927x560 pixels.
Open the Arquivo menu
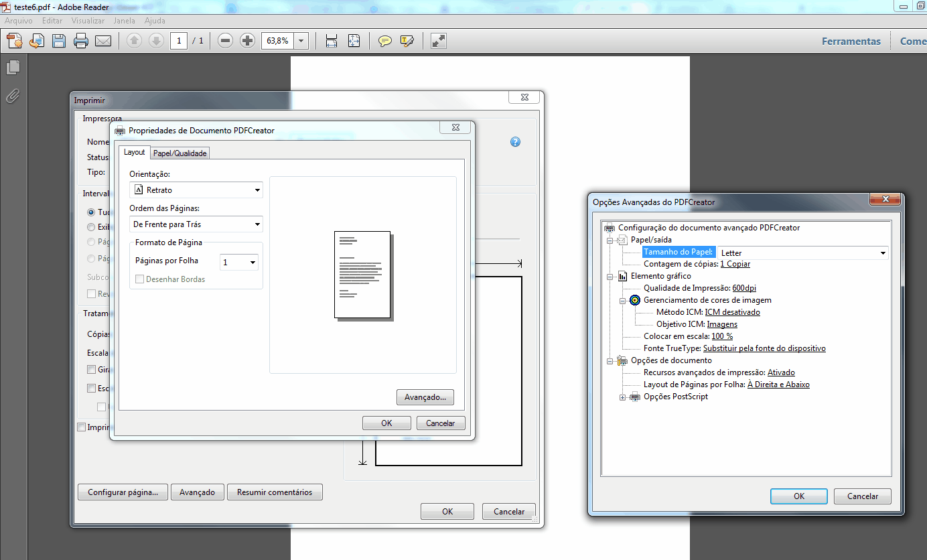(18, 21)
